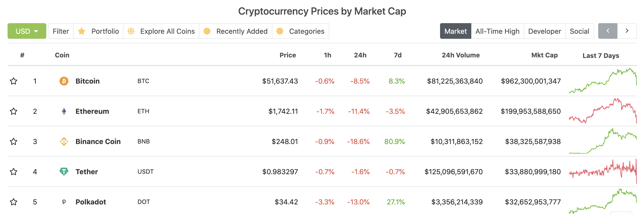Toggle the Tether favorite star
The height and width of the screenshot is (215, 644).
click(x=14, y=172)
